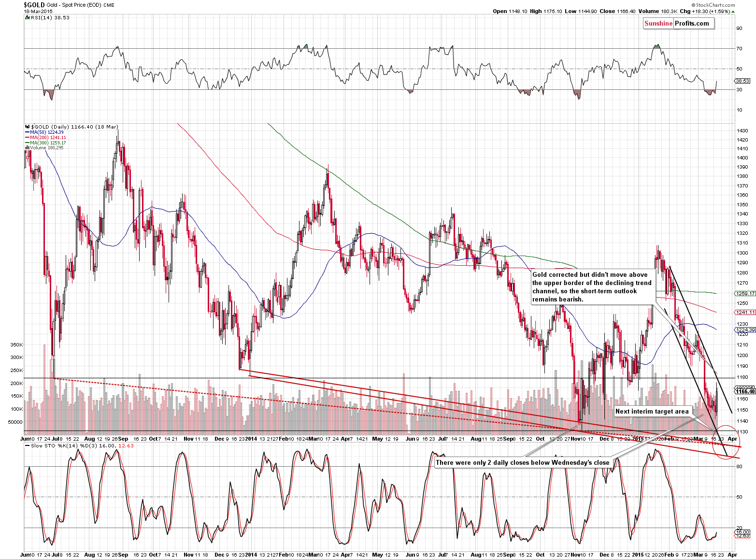Click the stochastic axis level 80 label
This screenshot has height=559, width=756.
click(x=739, y=466)
